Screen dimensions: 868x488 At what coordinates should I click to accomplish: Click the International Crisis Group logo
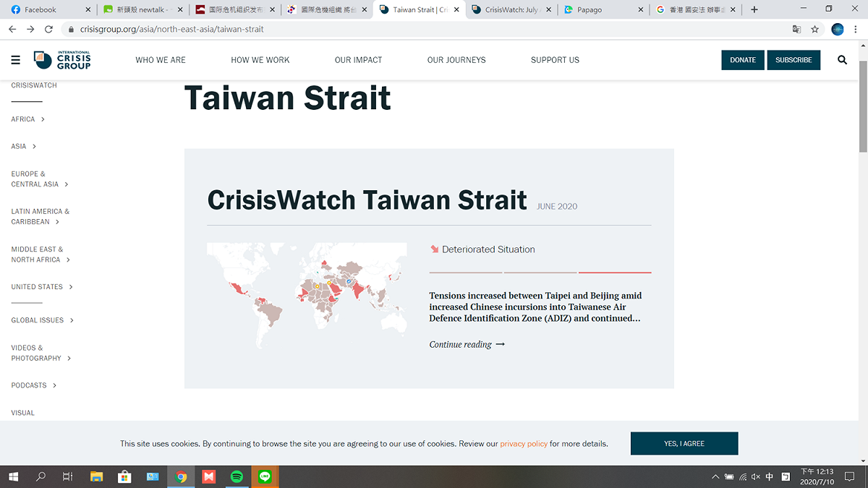pos(62,60)
